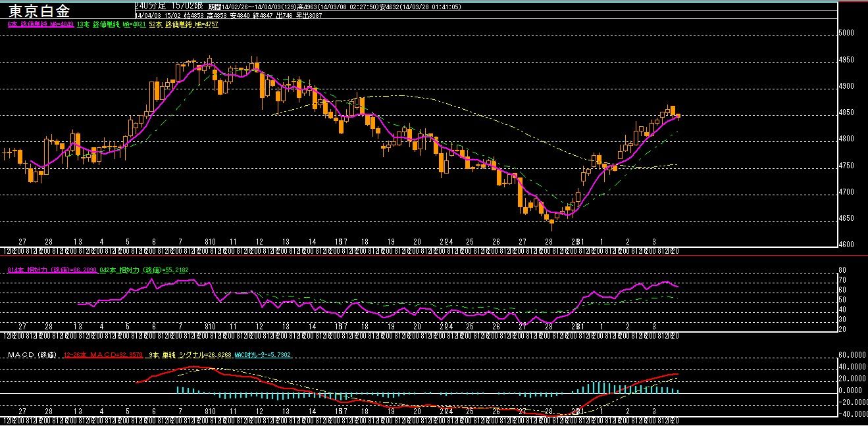This screenshot has height=426, width=868.
Task: Click the 042本 相対力 RSI legend
Action: click(144, 270)
